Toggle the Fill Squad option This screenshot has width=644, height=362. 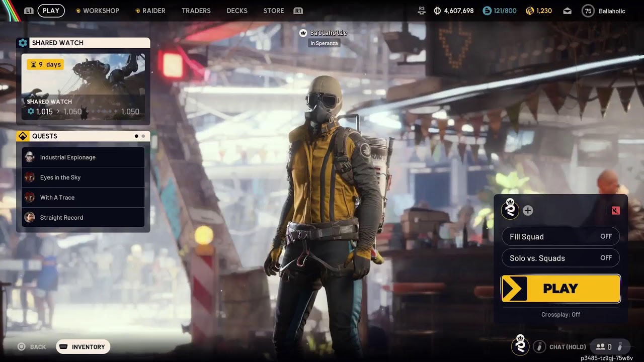pyautogui.click(x=560, y=237)
